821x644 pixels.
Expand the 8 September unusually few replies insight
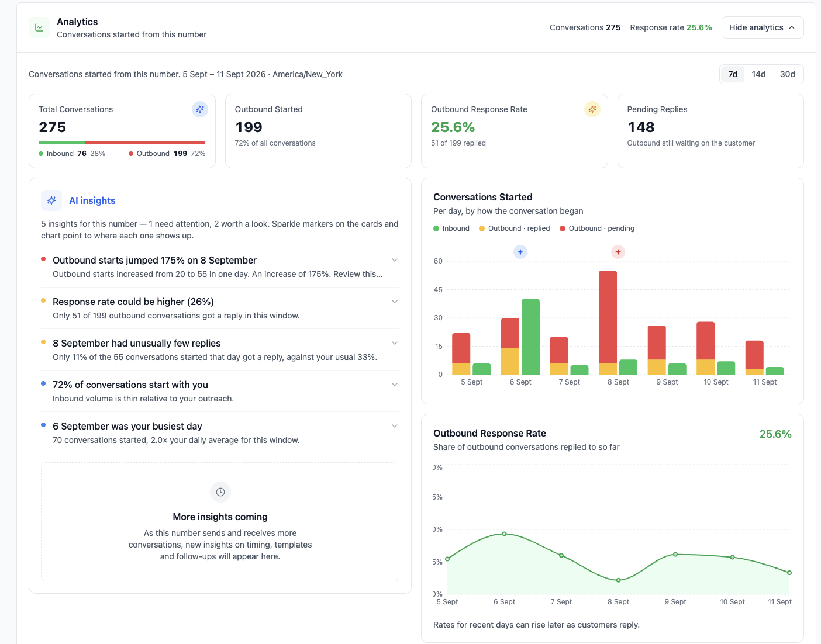(395, 343)
